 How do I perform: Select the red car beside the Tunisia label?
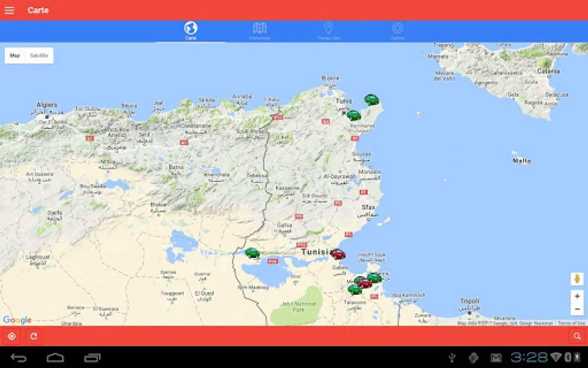338,254
